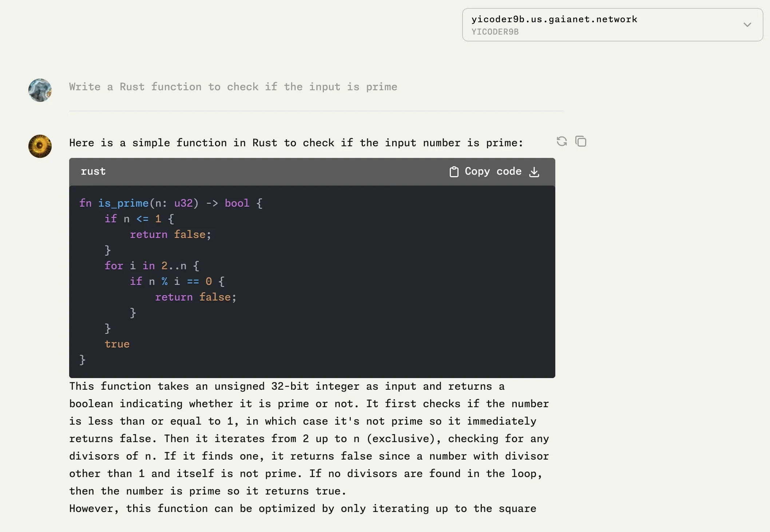Screen dimensions: 770x532
Task: Click the user's profile avatar
Action: click(x=40, y=90)
